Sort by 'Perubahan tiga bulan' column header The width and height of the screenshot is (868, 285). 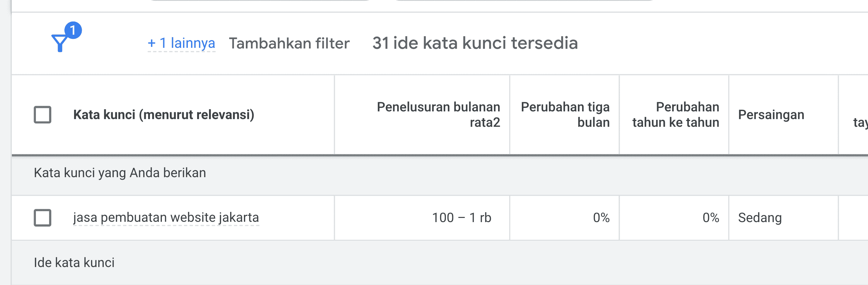click(x=565, y=115)
